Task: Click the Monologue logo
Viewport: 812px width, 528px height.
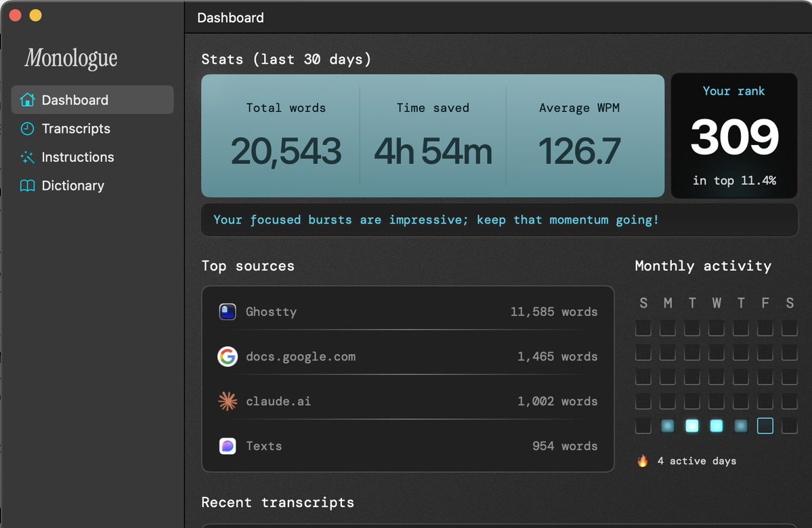Action: click(x=71, y=58)
